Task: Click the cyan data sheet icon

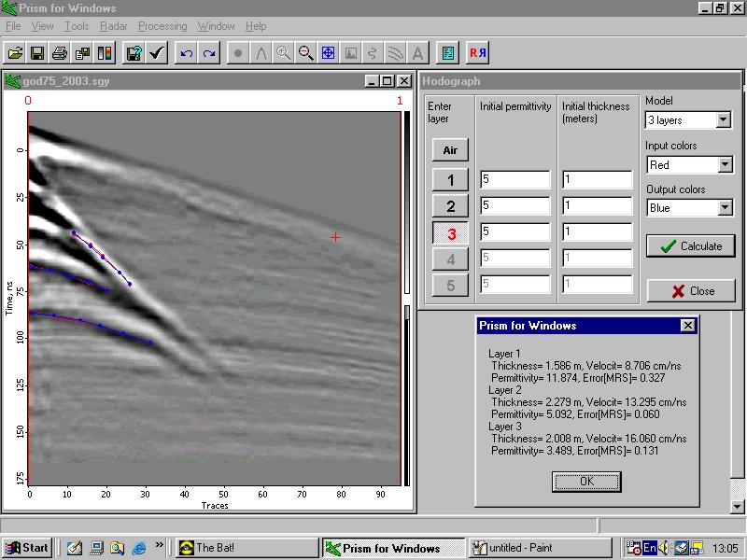Action: tap(448, 52)
